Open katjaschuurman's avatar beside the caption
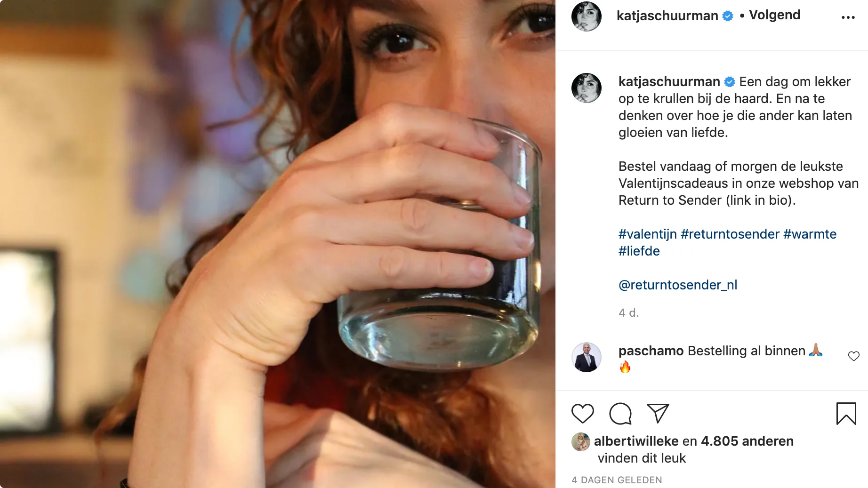Screen dimensions: 868x488 click(586, 88)
